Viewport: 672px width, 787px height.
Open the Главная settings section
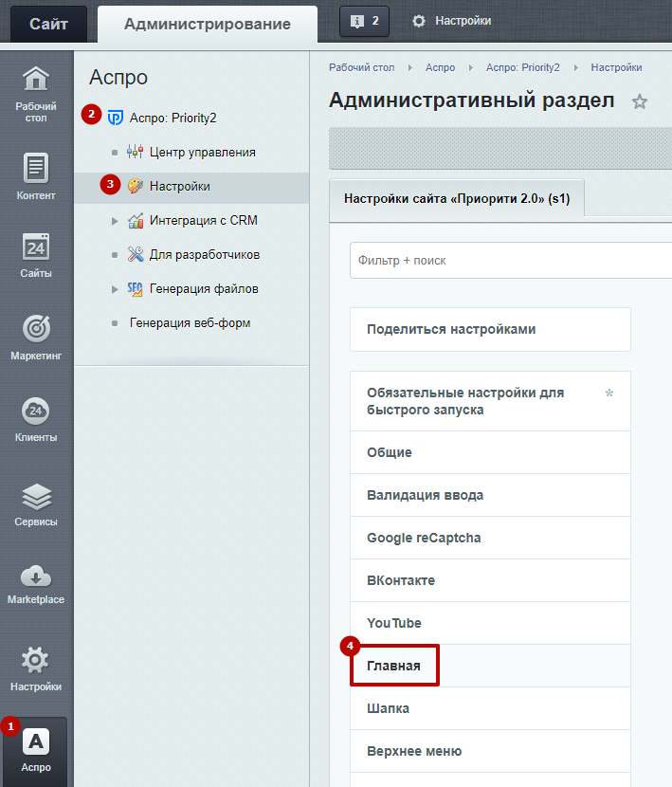(394, 666)
